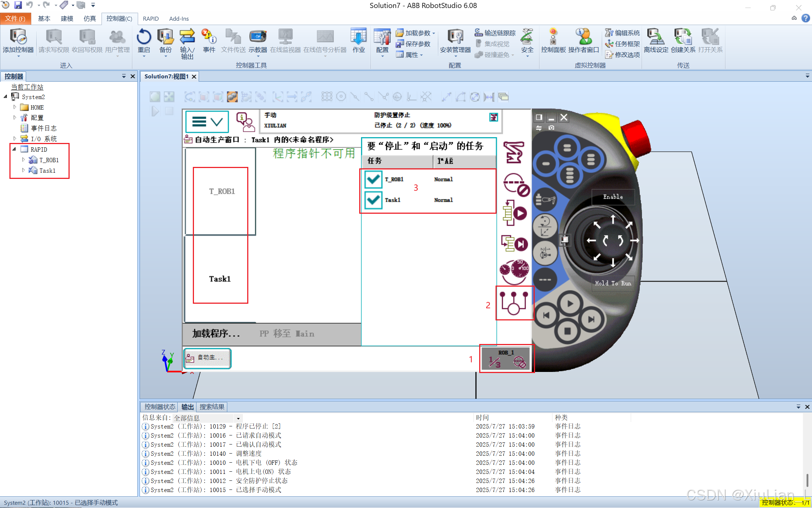The width and height of the screenshot is (812, 508).
Task: Switch to the 仿真 ribbon tab
Action: coord(90,19)
